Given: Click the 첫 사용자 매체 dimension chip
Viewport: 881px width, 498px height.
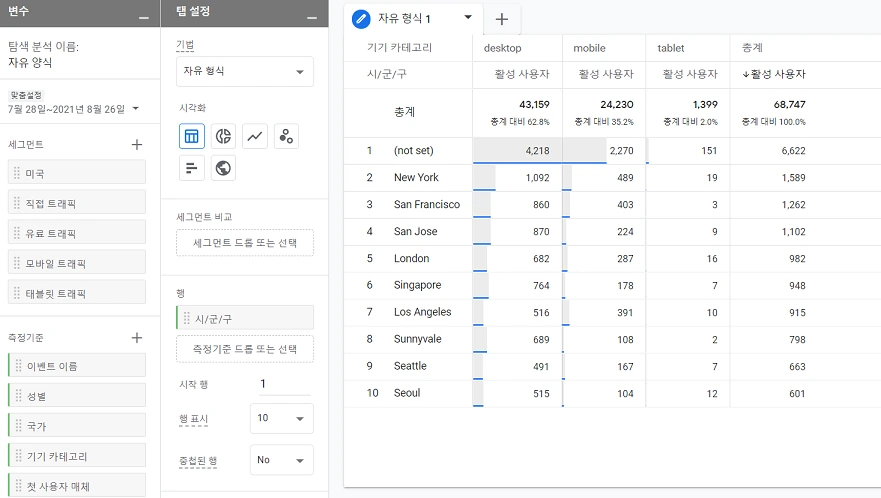Looking at the screenshot, I should click(77, 486).
